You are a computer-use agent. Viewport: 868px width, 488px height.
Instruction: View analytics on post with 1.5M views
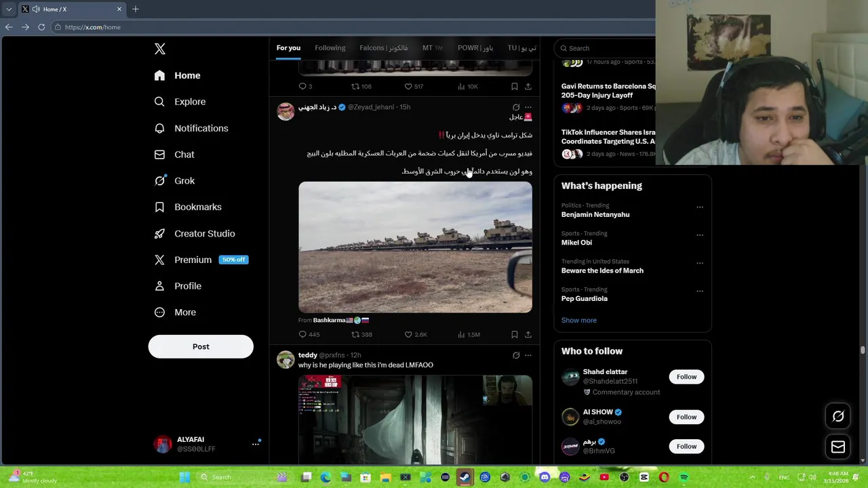[x=469, y=334]
